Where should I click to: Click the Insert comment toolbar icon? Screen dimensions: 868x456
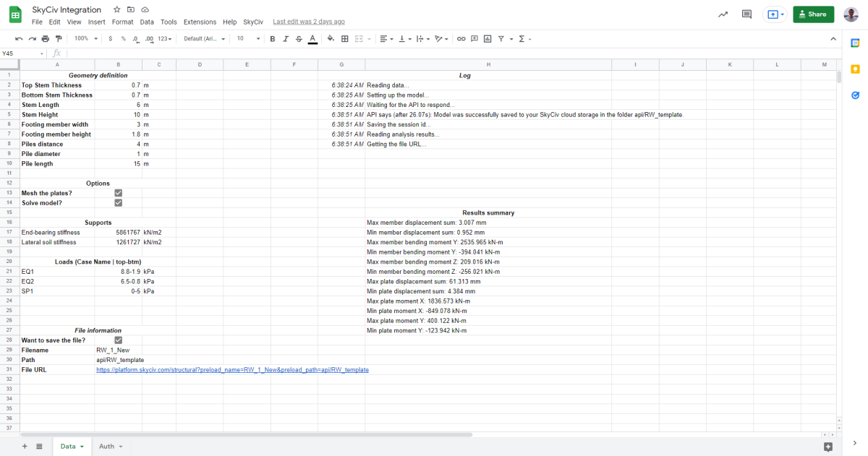tap(475, 39)
